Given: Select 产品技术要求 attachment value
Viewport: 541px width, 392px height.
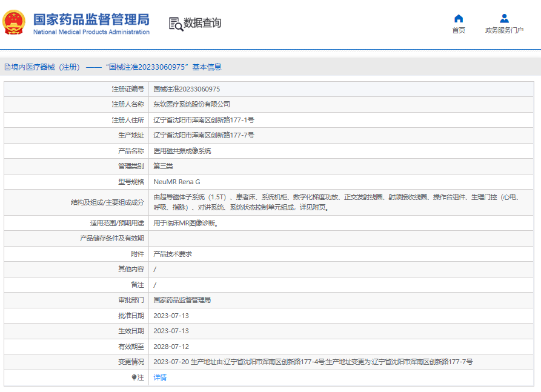Looking at the screenshot, I should 173,254.
